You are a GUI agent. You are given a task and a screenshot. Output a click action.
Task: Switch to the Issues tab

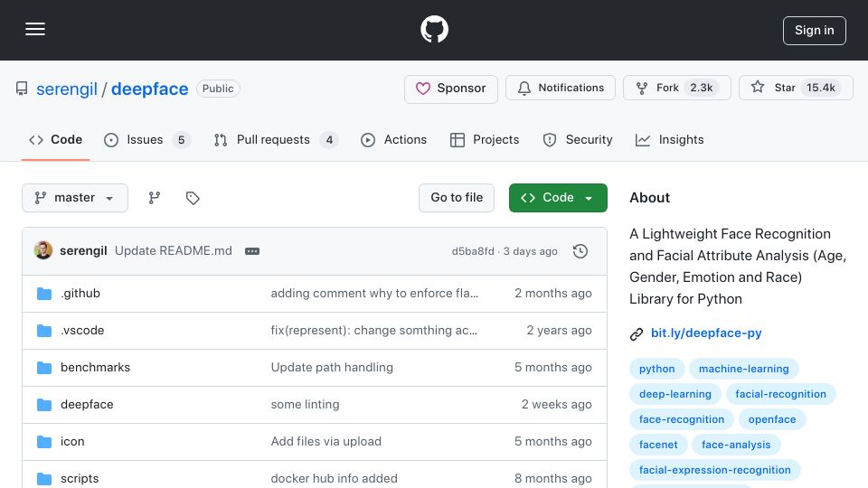[146, 139]
